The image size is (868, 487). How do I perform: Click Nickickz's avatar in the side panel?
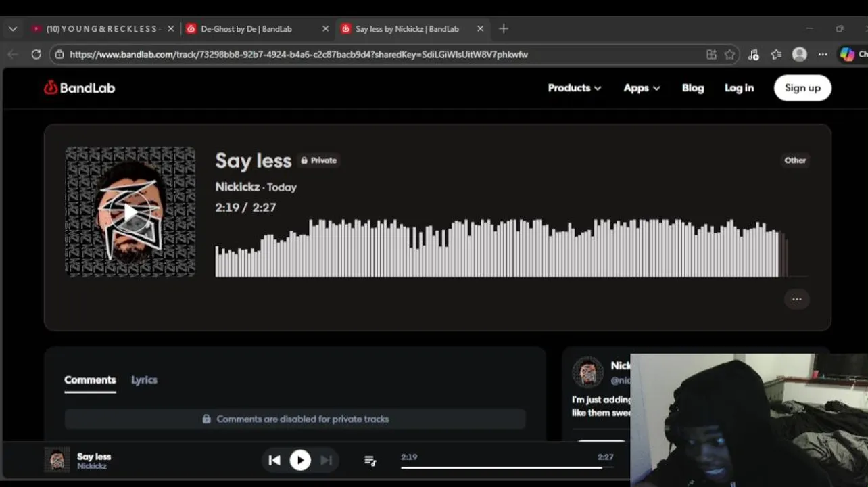[x=587, y=372]
